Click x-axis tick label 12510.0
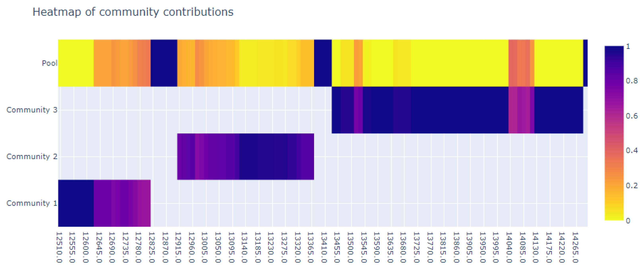Image resolution: width=644 pixels, height=268 pixels. 59,247
